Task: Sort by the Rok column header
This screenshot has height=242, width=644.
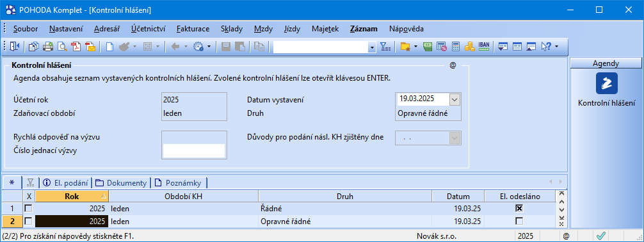Action: click(72, 197)
